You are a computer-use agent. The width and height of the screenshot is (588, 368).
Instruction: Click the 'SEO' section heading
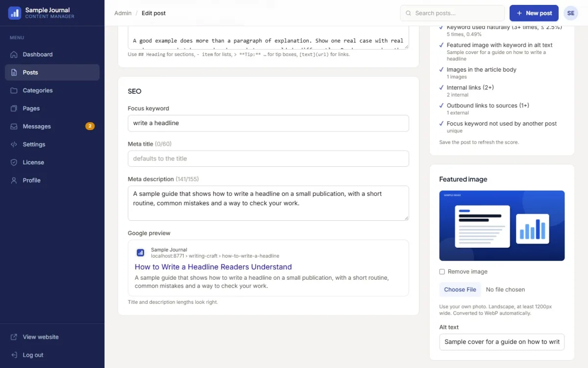click(x=135, y=91)
